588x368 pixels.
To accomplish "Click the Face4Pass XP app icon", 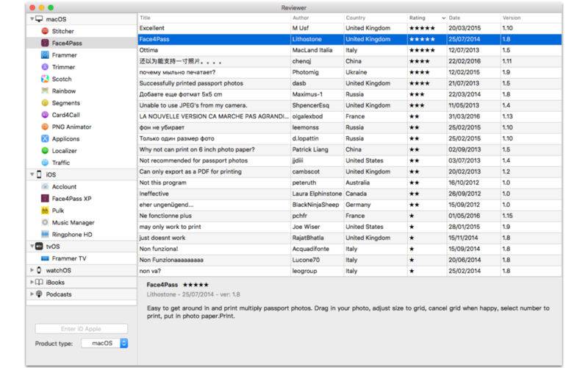I will point(45,199).
